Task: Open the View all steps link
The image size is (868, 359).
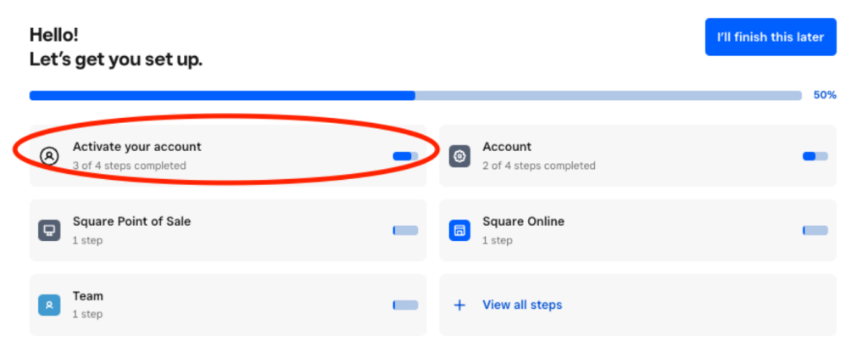Action: point(522,305)
